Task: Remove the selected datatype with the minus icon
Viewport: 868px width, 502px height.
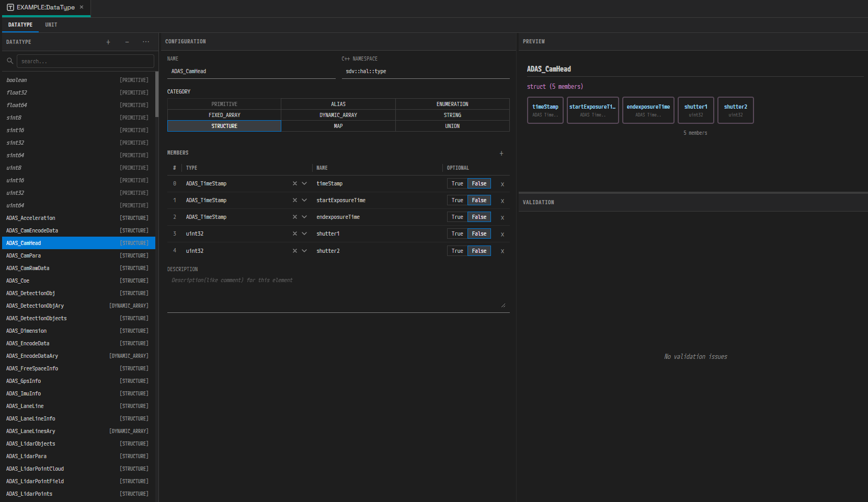Action: (127, 42)
